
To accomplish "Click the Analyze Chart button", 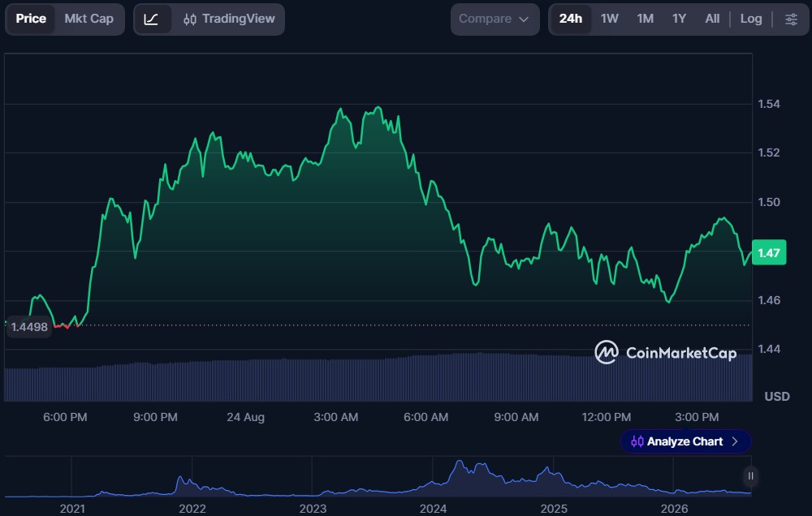I will tap(685, 441).
